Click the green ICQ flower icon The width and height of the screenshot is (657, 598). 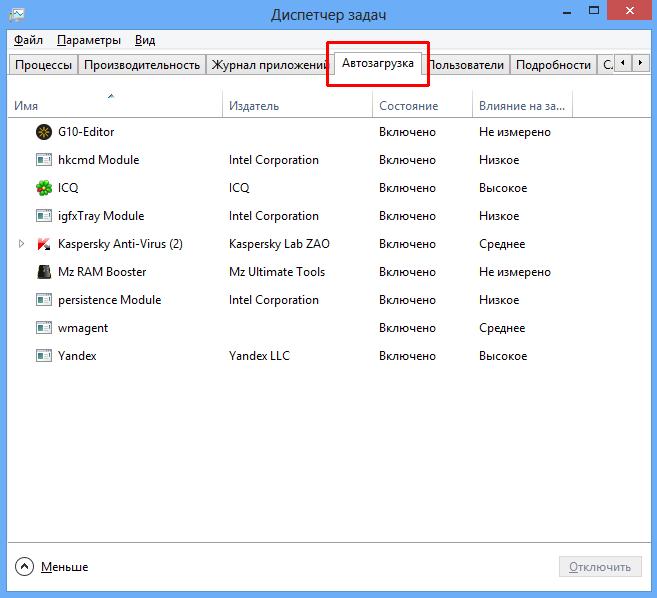tap(44, 188)
